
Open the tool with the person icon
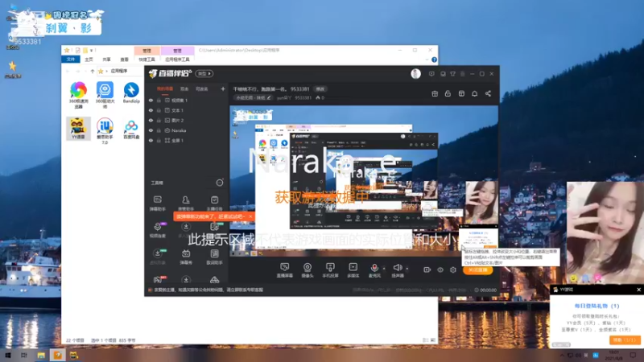point(186,203)
